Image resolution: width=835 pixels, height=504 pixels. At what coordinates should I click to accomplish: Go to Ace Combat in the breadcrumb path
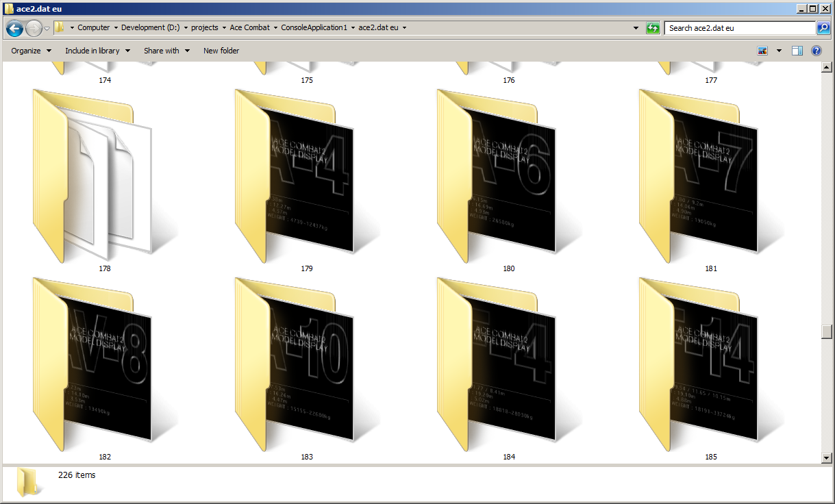pos(249,28)
